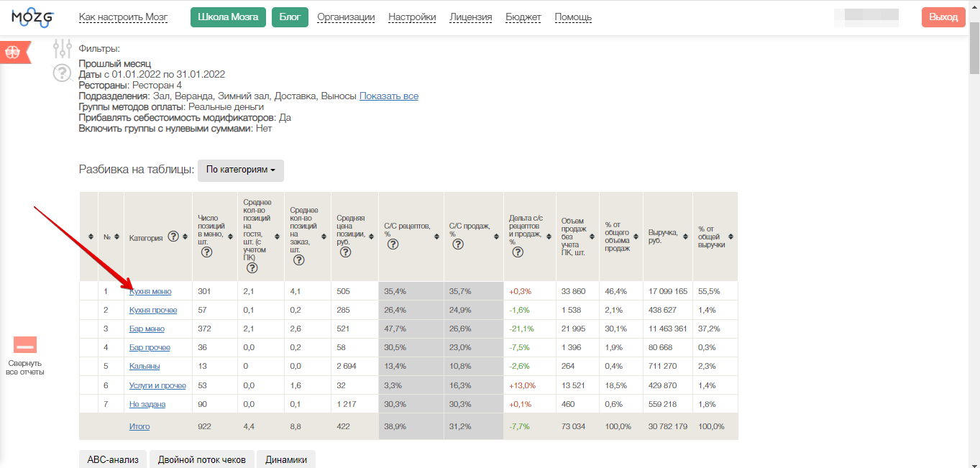Open the Услуги и прочее category link
Viewport: 980px width, 468px height.
pos(157,385)
